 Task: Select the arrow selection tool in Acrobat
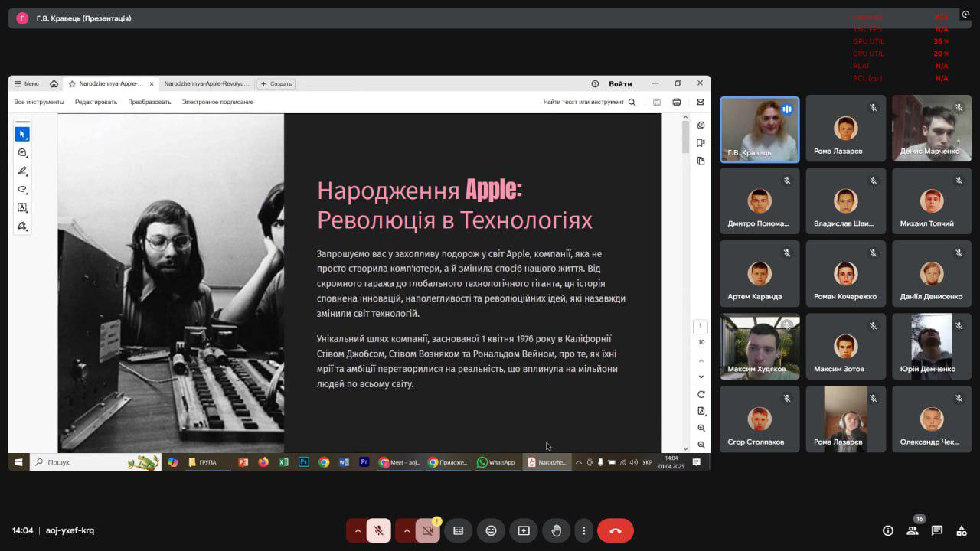[22, 134]
